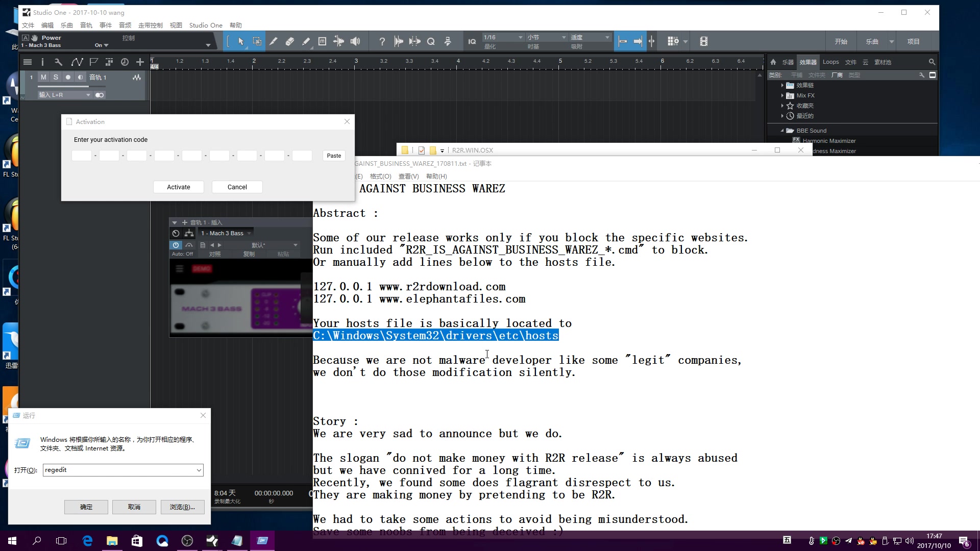Image resolution: width=980 pixels, height=551 pixels.
Task: Toggle the monitor input L+R button
Action: point(99,95)
